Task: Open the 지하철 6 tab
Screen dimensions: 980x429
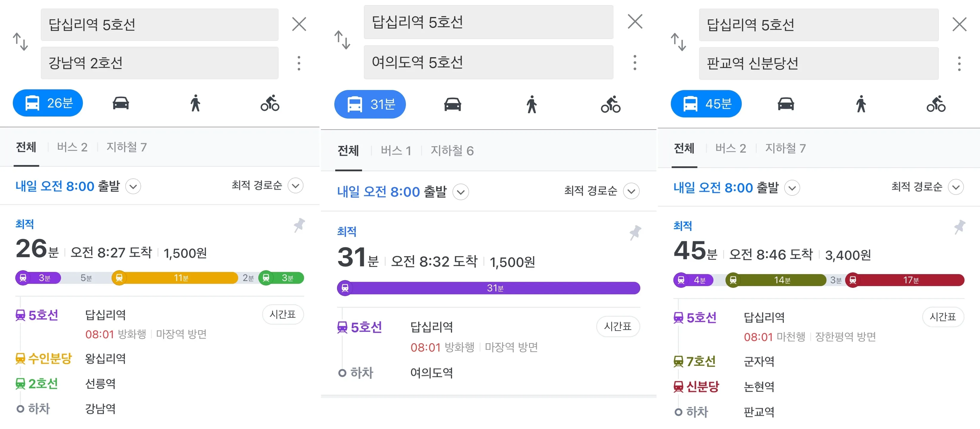Action: [x=452, y=151]
